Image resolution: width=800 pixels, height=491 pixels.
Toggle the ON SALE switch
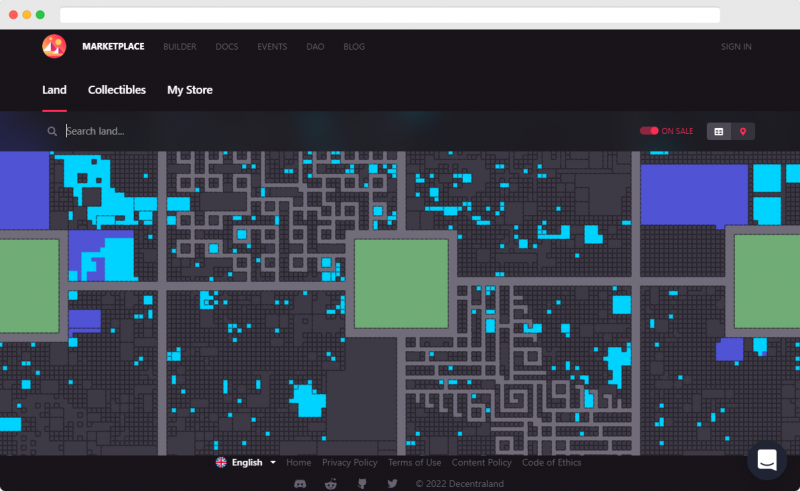coord(649,131)
